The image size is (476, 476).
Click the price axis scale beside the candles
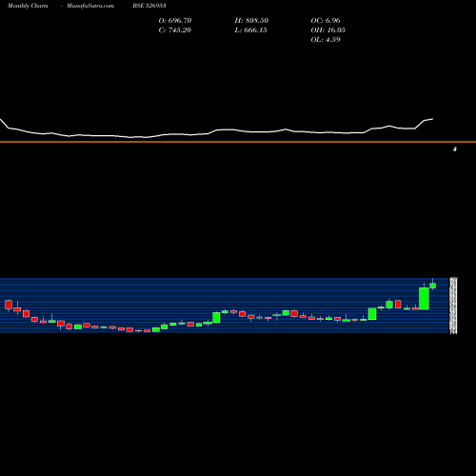453,306
